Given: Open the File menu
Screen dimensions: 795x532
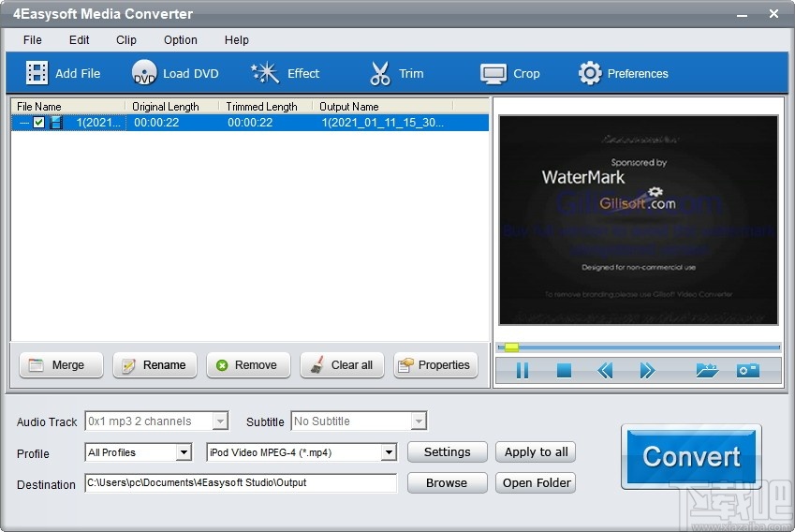Looking at the screenshot, I should (33, 39).
